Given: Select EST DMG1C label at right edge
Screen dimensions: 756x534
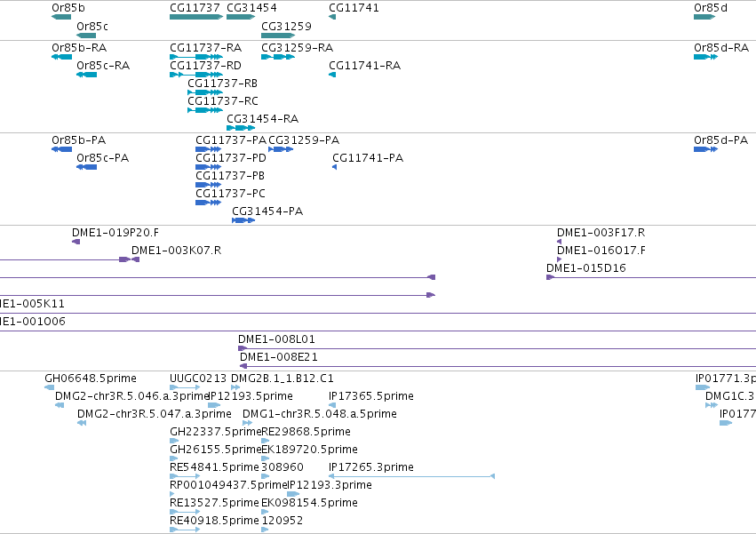Looking at the screenshot, I should [730, 396].
